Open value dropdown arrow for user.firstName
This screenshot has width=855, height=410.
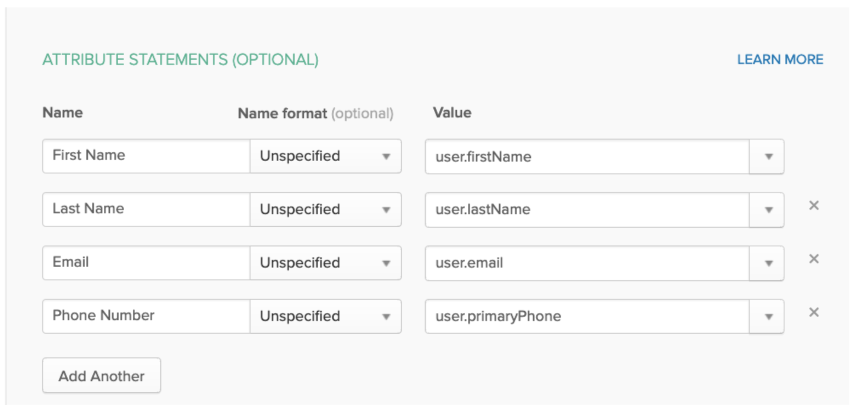coord(767,156)
